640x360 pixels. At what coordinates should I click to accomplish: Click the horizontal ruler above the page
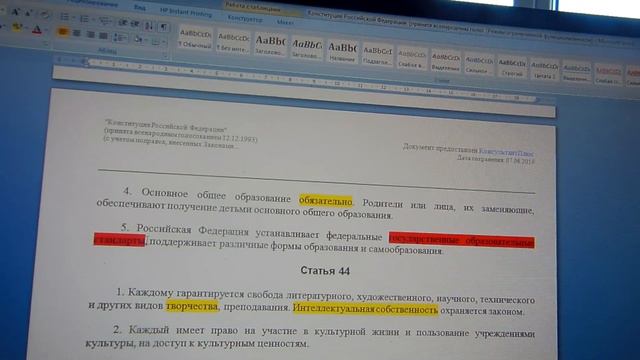(x=310, y=80)
